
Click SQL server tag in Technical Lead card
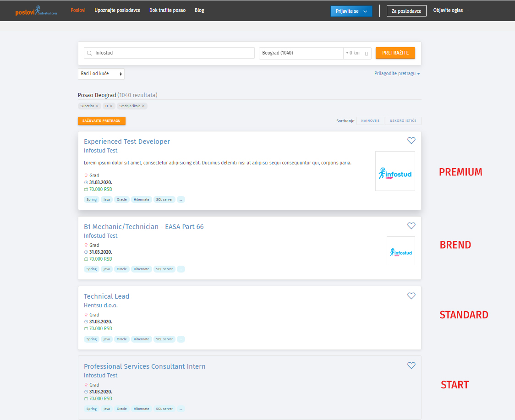coord(164,339)
